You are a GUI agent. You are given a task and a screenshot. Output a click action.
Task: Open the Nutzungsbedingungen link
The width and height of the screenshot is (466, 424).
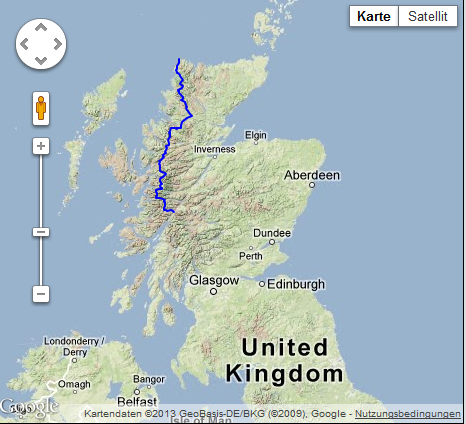pos(408,414)
